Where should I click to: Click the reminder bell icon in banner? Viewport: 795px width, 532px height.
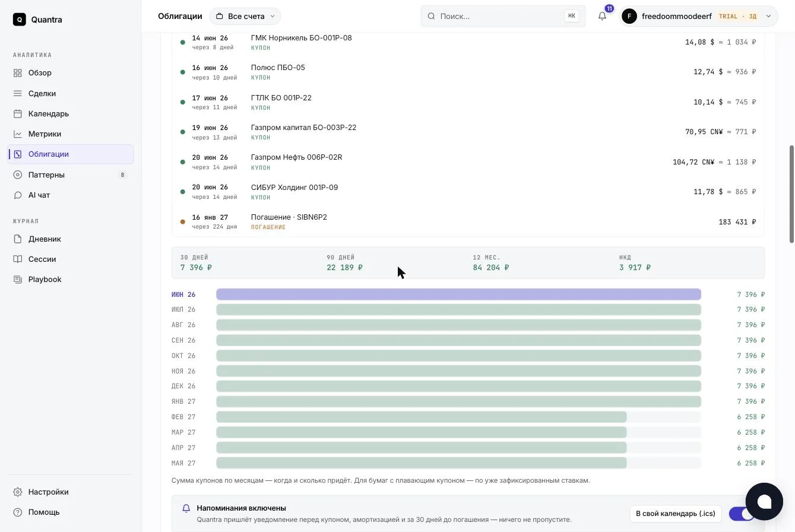pos(186,508)
